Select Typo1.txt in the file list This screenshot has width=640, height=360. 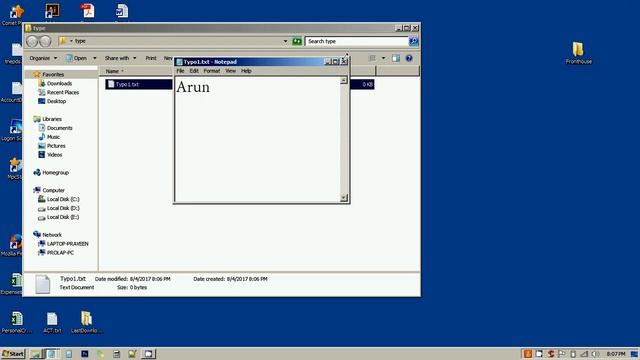click(127, 84)
